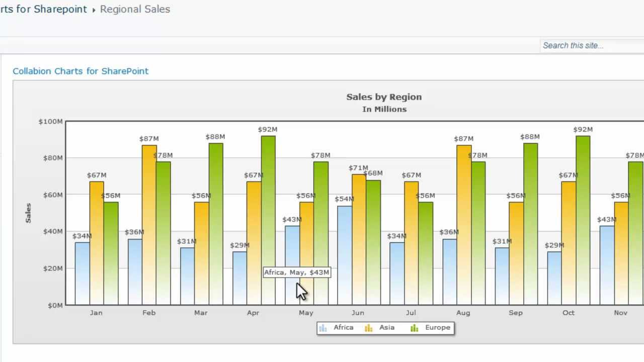Click the Oct x-axis label
Viewport: 644px width, 362px height.
point(568,313)
